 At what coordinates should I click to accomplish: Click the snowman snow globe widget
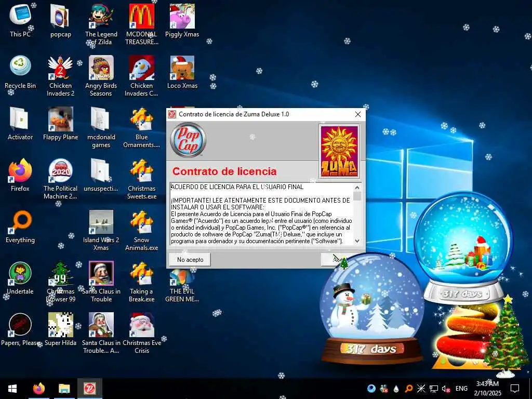tap(371, 309)
